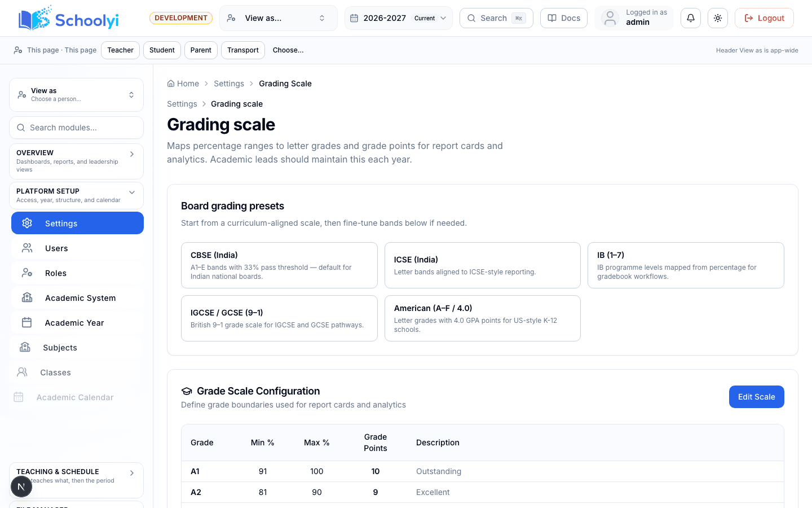Click the Choose... view option
Viewport: 812px width, 508px height.
coord(288,50)
